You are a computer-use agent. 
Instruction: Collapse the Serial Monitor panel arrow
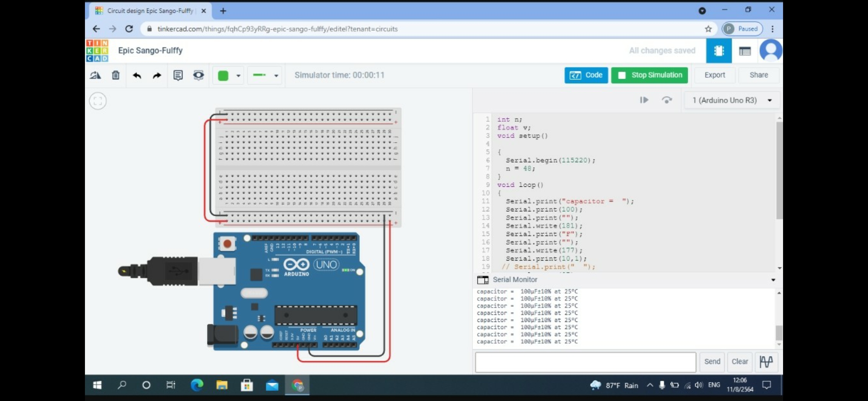click(773, 280)
